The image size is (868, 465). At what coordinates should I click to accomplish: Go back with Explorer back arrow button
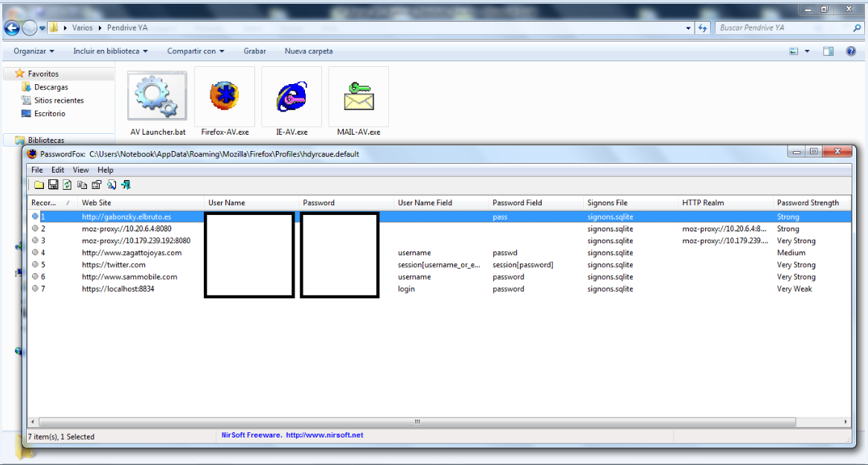coord(12,28)
